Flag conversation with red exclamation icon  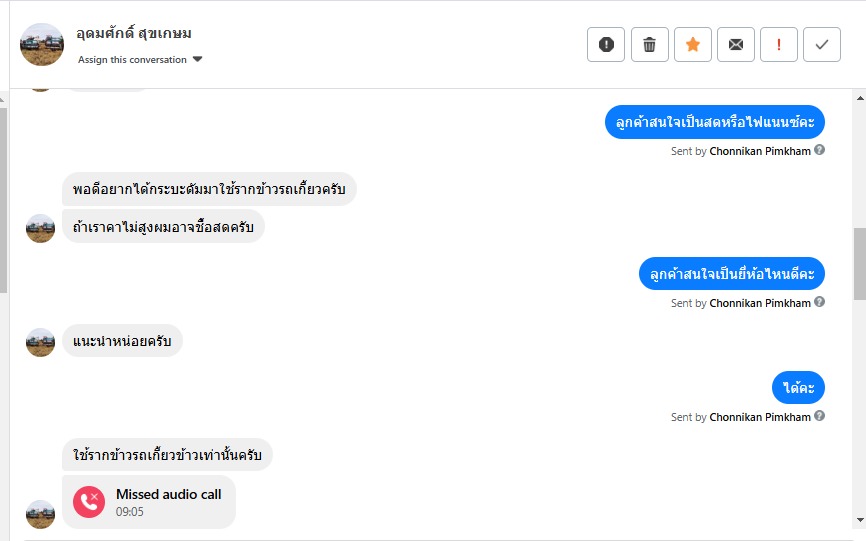tap(779, 44)
